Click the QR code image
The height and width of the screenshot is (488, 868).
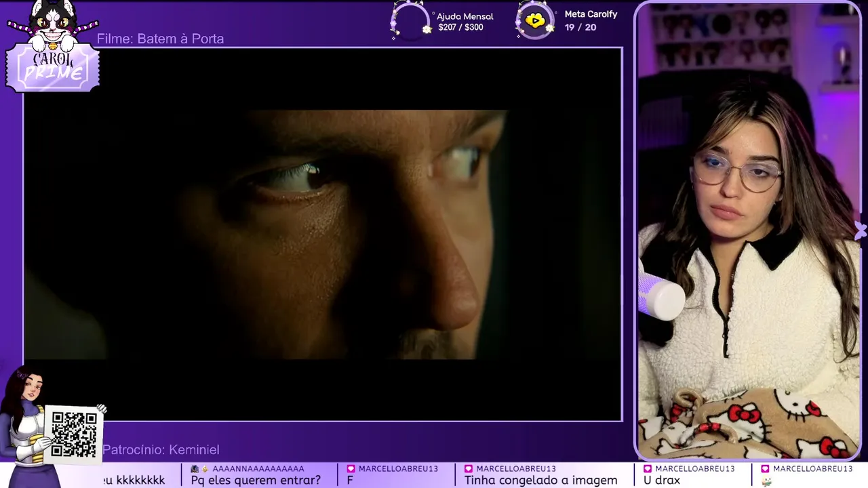tap(73, 434)
